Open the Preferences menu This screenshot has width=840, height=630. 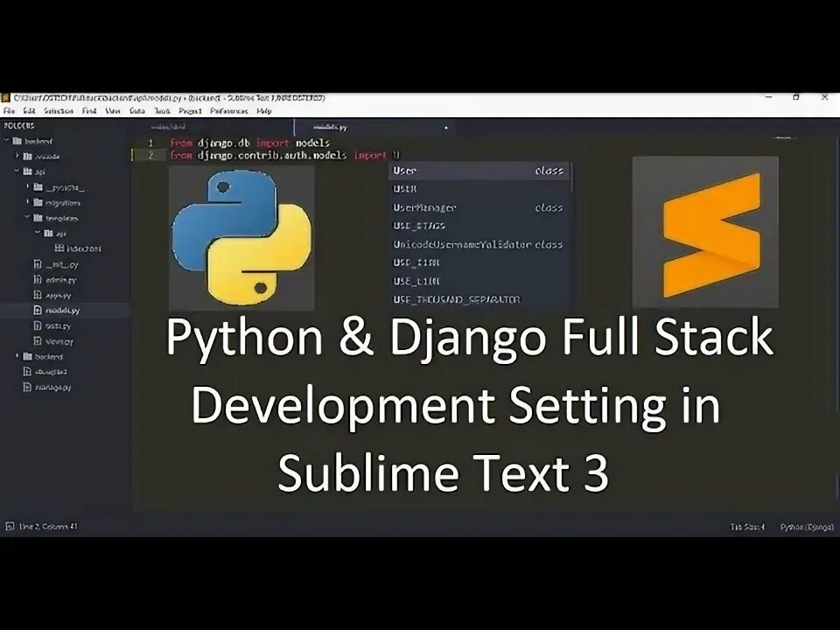pos(229,111)
